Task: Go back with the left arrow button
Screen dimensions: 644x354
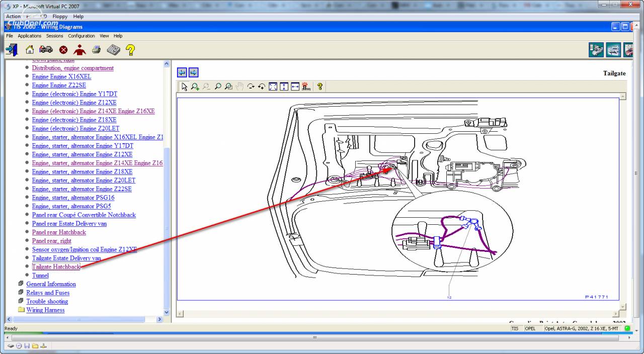Action: coord(183,72)
